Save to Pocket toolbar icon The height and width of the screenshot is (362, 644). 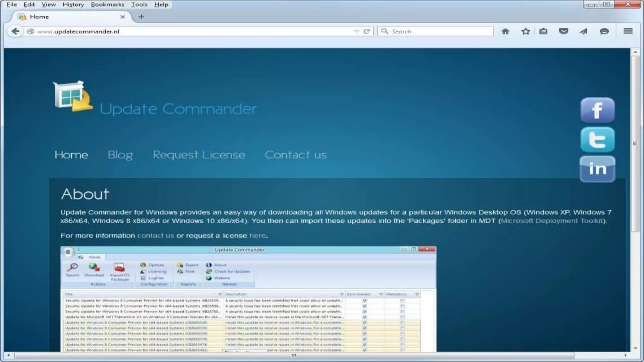click(x=563, y=31)
